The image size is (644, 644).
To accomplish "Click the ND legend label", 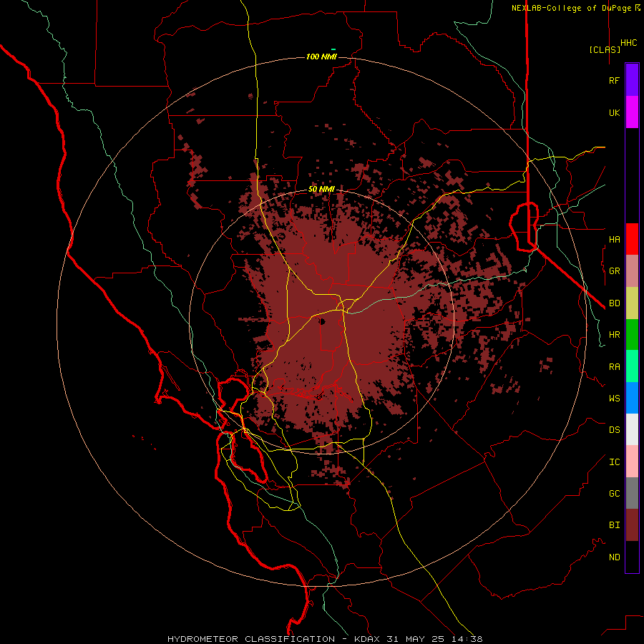I will (614, 557).
